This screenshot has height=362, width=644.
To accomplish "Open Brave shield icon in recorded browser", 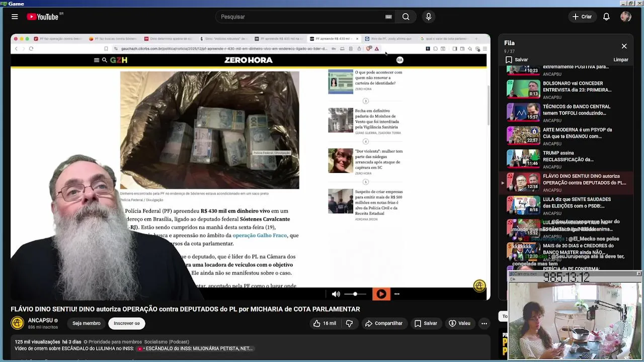I will pyautogui.click(x=369, y=49).
